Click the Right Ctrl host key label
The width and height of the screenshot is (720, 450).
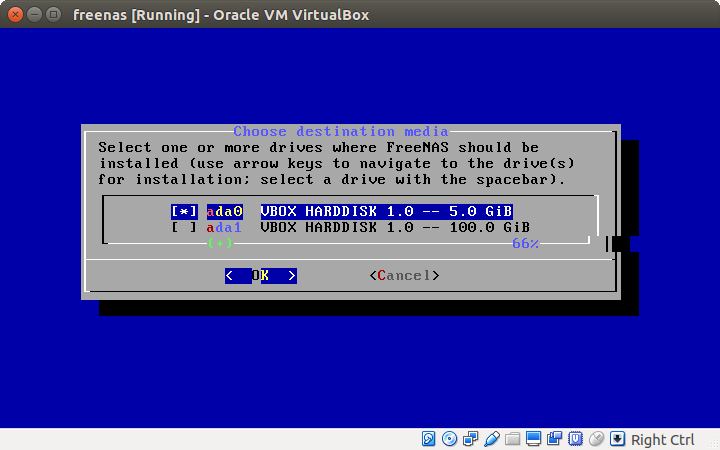point(663,440)
